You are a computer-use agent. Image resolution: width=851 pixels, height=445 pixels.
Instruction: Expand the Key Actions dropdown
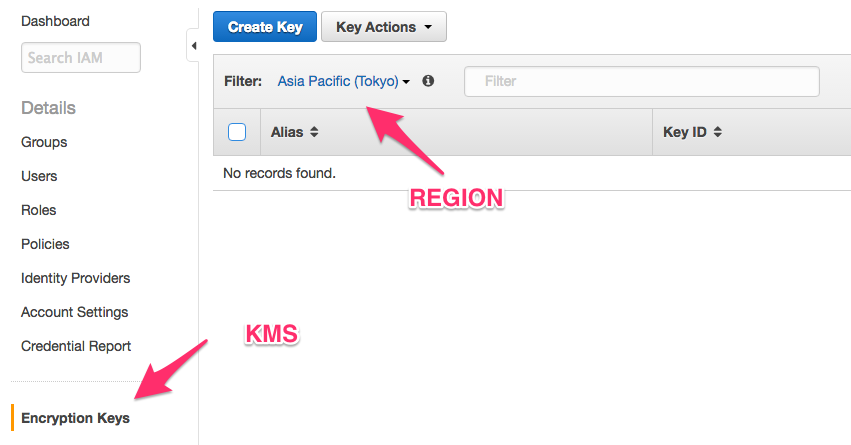pyautogui.click(x=383, y=27)
